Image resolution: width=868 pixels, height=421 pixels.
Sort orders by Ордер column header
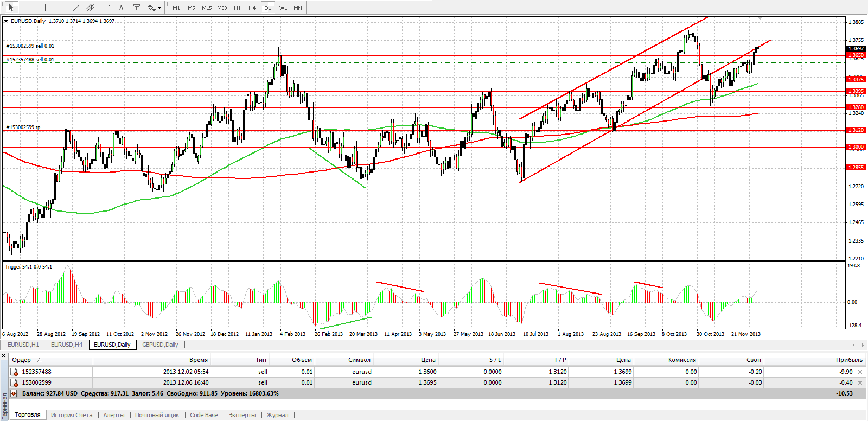22,360
